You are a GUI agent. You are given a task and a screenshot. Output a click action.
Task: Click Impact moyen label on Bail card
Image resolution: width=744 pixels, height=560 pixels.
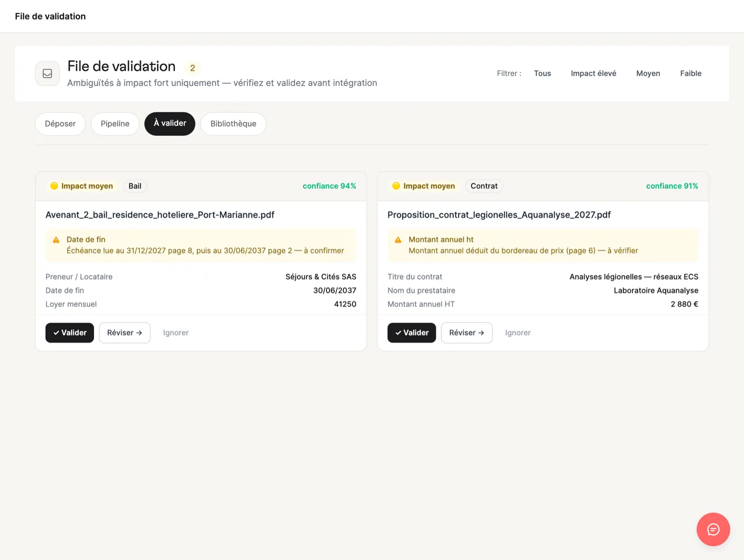[x=87, y=186]
